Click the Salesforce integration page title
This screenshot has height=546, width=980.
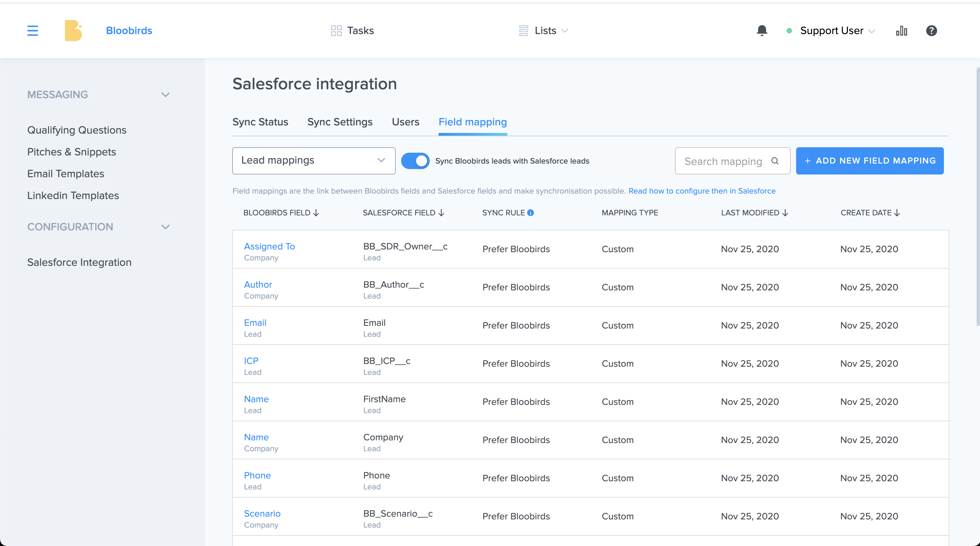[x=315, y=84]
